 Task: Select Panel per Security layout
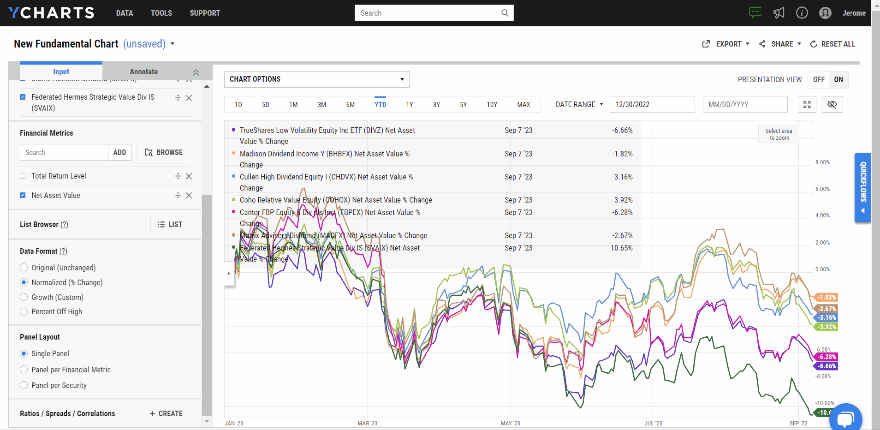click(24, 386)
